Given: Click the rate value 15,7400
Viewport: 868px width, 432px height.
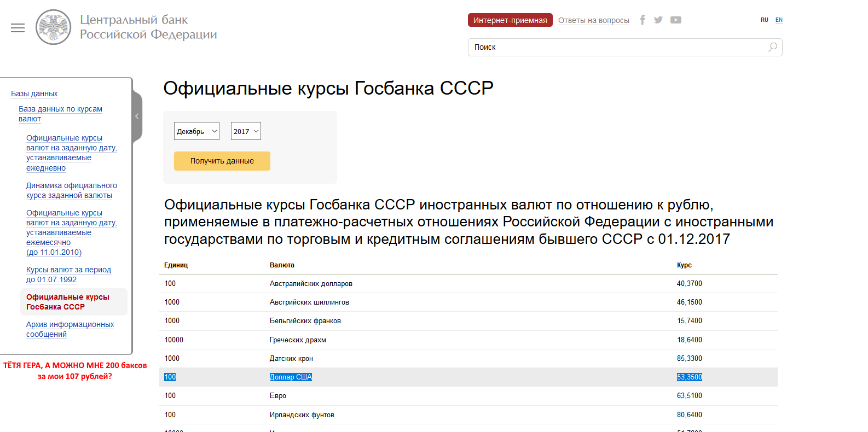Looking at the screenshot, I should tap(690, 320).
